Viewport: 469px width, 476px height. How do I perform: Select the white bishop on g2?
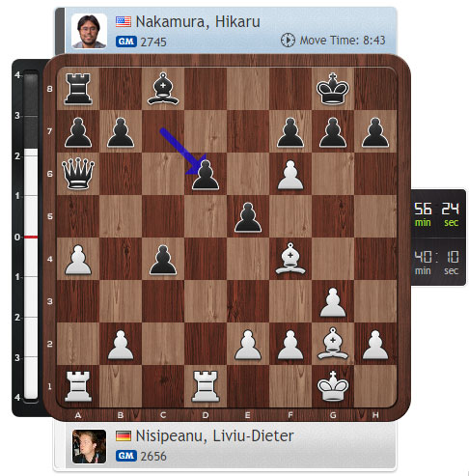point(333,344)
